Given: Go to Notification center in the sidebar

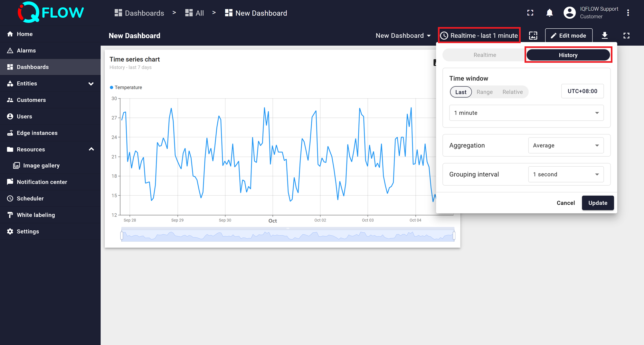Looking at the screenshot, I should pyautogui.click(x=42, y=182).
